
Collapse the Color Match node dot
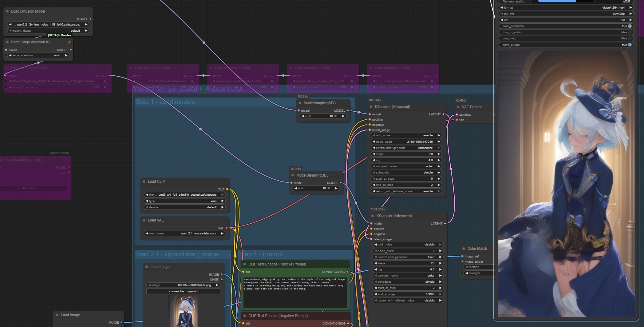click(464, 249)
